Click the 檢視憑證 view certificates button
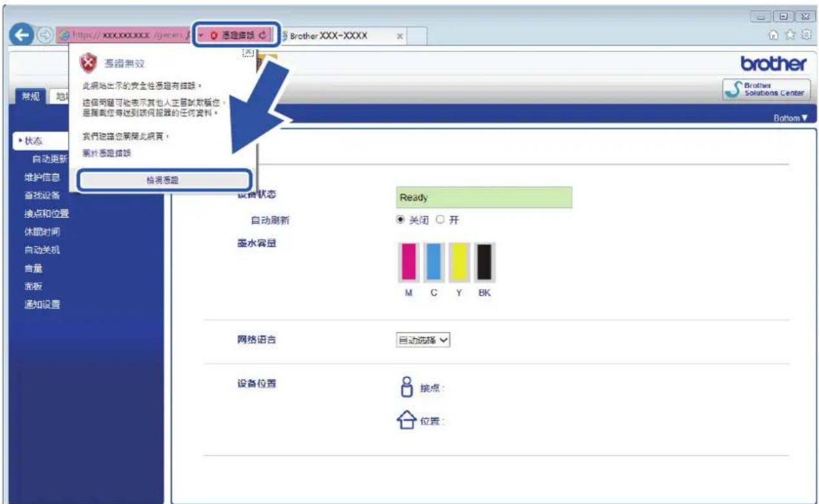 click(164, 180)
